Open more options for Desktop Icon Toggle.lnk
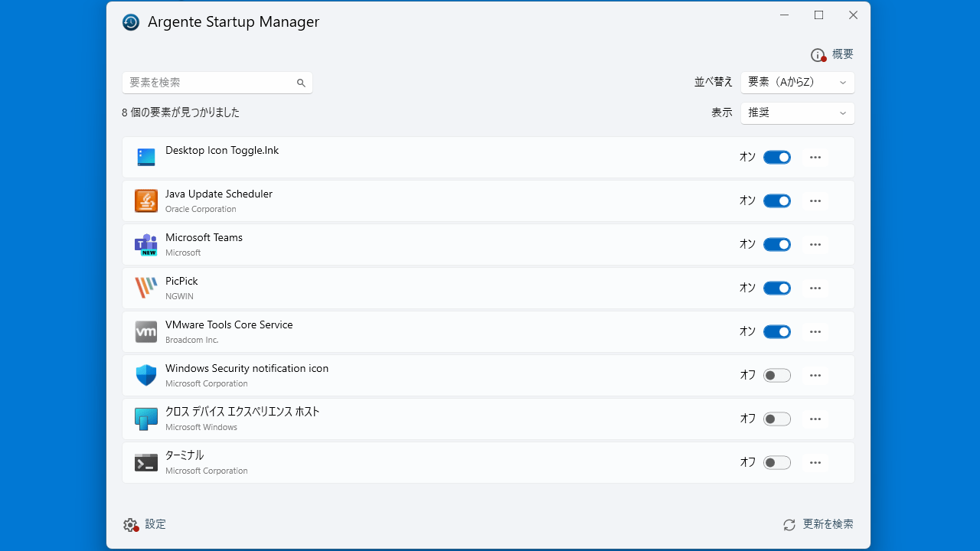The image size is (980, 551). pyautogui.click(x=815, y=157)
